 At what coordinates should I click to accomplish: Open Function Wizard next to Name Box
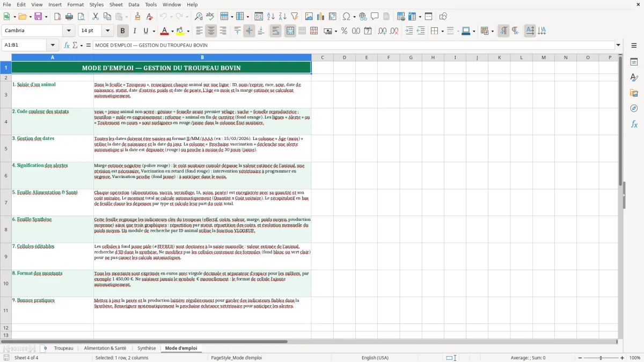(x=67, y=46)
